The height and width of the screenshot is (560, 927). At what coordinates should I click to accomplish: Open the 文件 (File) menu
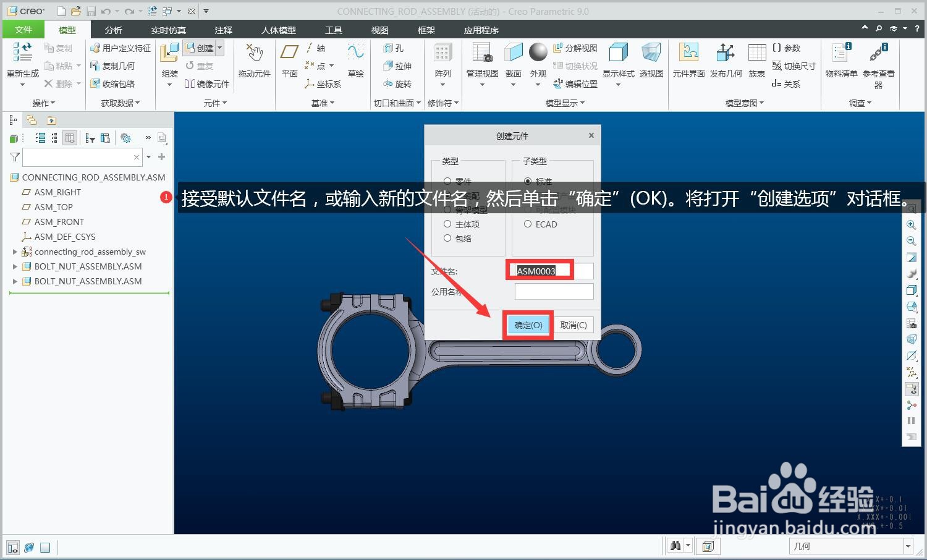point(23,30)
